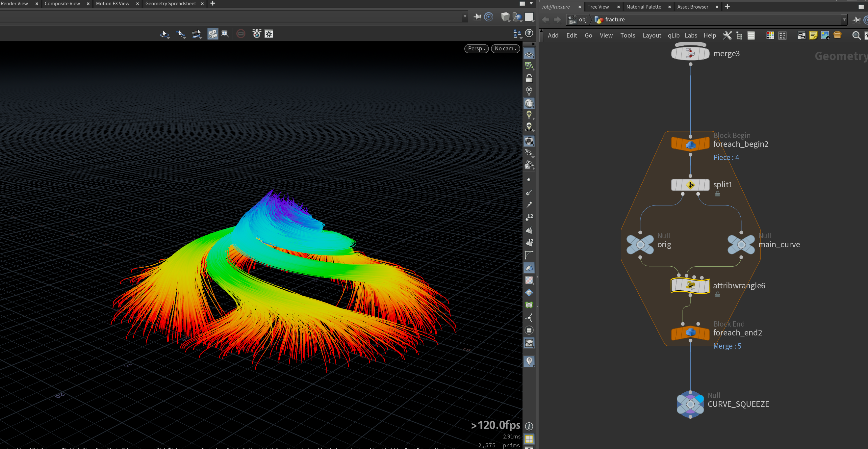
Task: Open the viewport help question mark
Action: [529, 33]
